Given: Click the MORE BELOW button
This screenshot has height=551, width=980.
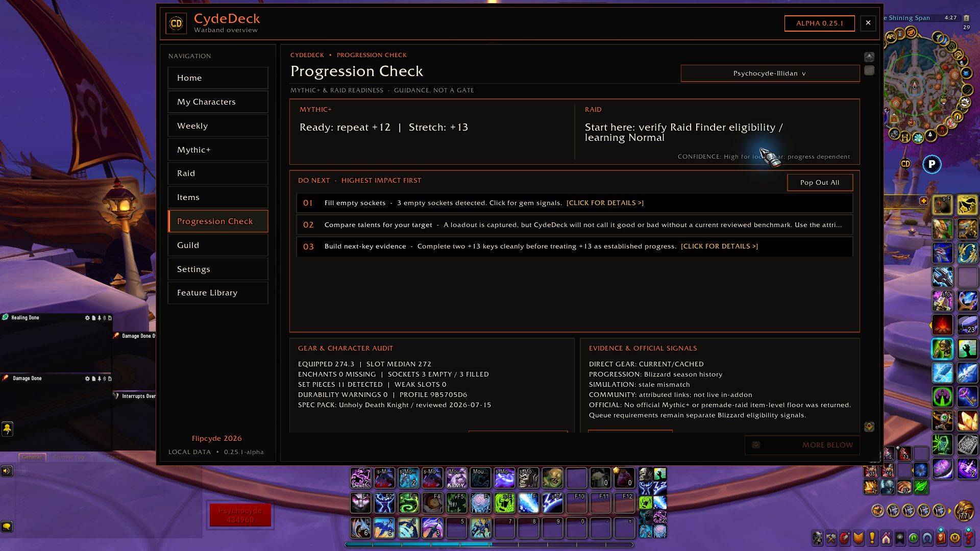Looking at the screenshot, I should 802,445.
